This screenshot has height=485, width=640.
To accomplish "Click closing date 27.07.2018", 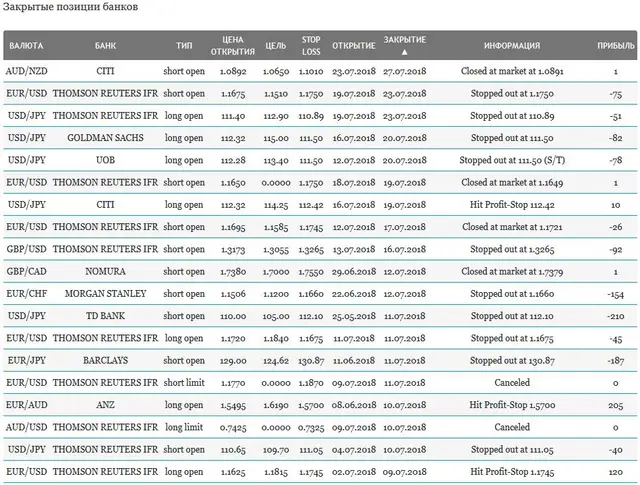I will point(404,72).
